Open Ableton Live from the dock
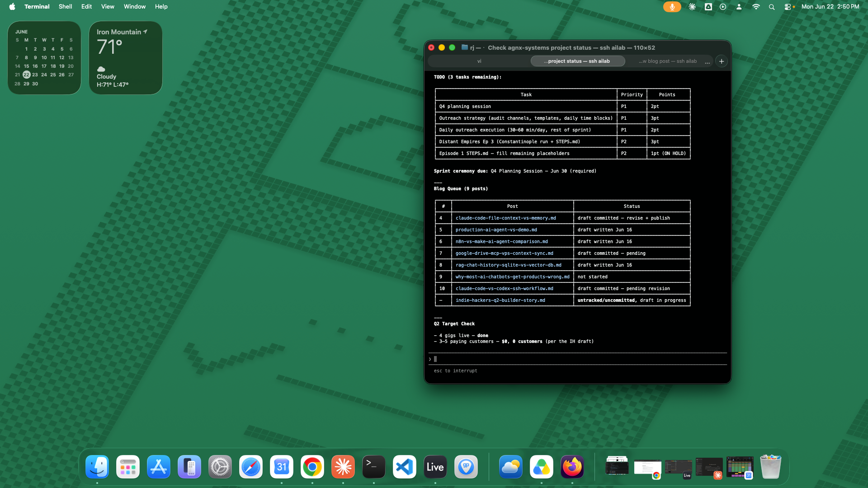The height and width of the screenshot is (488, 868). pos(435,467)
